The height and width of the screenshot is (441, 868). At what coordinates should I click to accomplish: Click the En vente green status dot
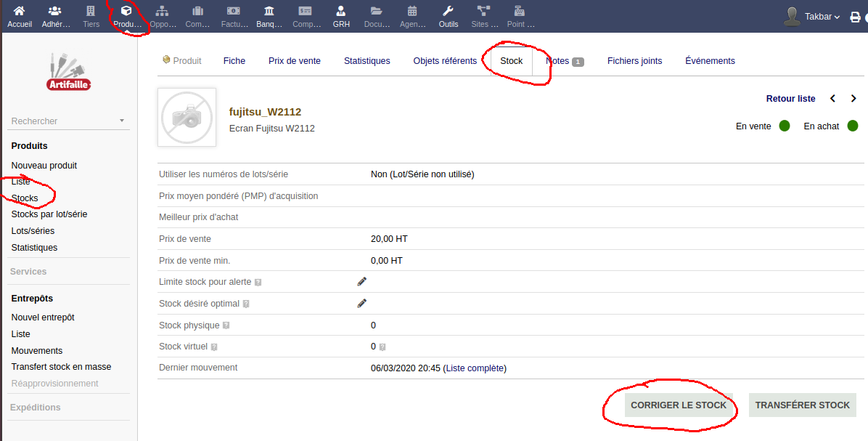point(785,126)
